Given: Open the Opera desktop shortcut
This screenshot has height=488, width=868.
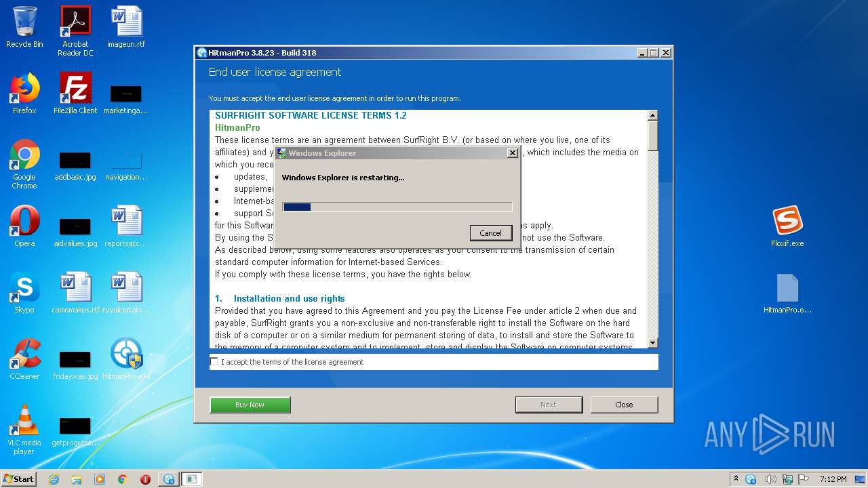Looking at the screenshot, I should pyautogui.click(x=24, y=226).
